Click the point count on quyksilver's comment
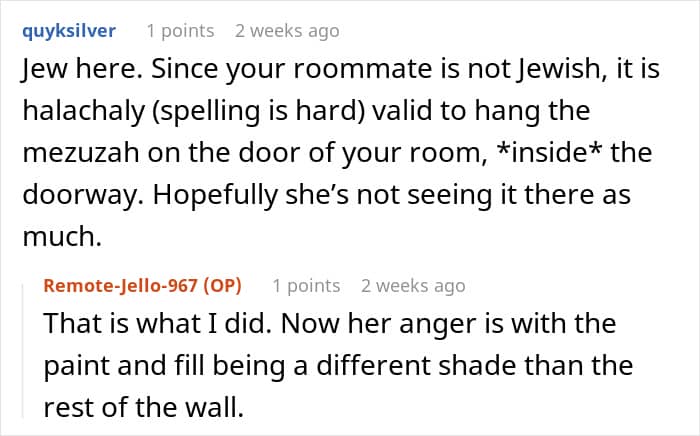This screenshot has height=436, width=700. [x=181, y=31]
